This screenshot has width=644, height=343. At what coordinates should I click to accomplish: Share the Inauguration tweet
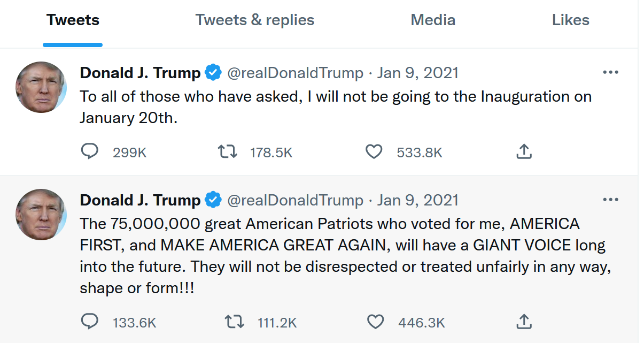[x=524, y=152]
